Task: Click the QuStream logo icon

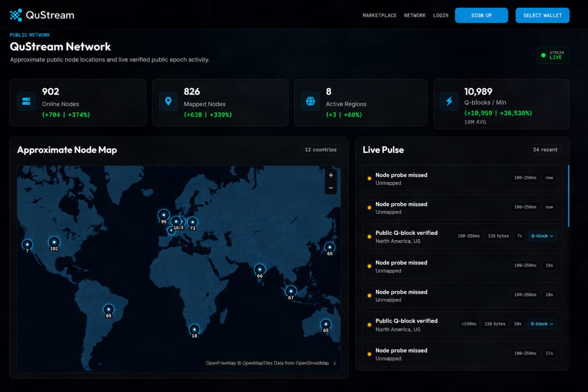Action: pyautogui.click(x=16, y=15)
